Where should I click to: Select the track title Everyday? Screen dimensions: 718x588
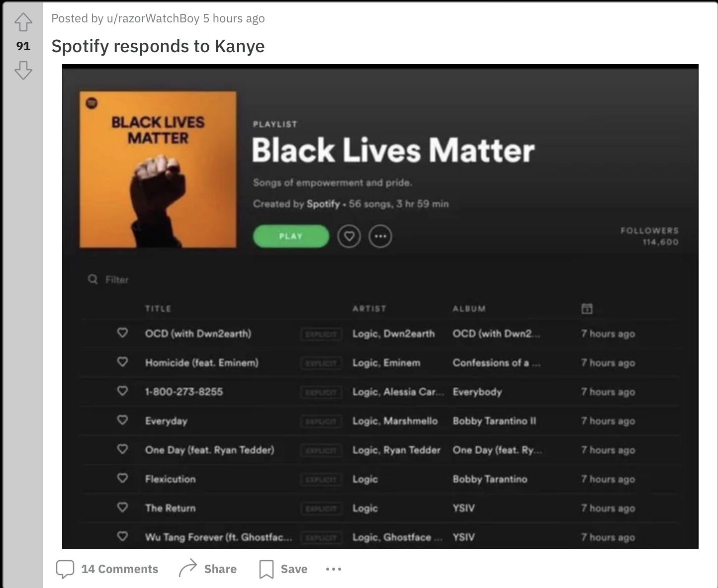[166, 421]
